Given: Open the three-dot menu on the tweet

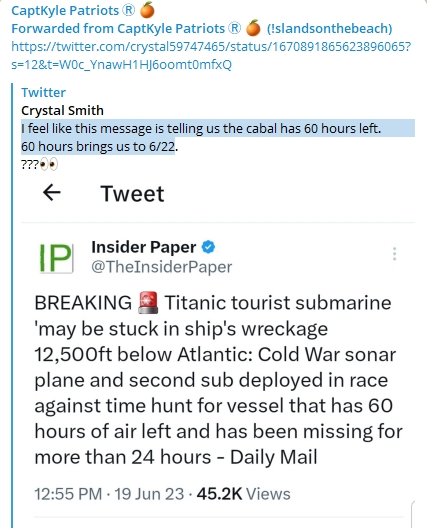Looking at the screenshot, I should coord(394,254).
